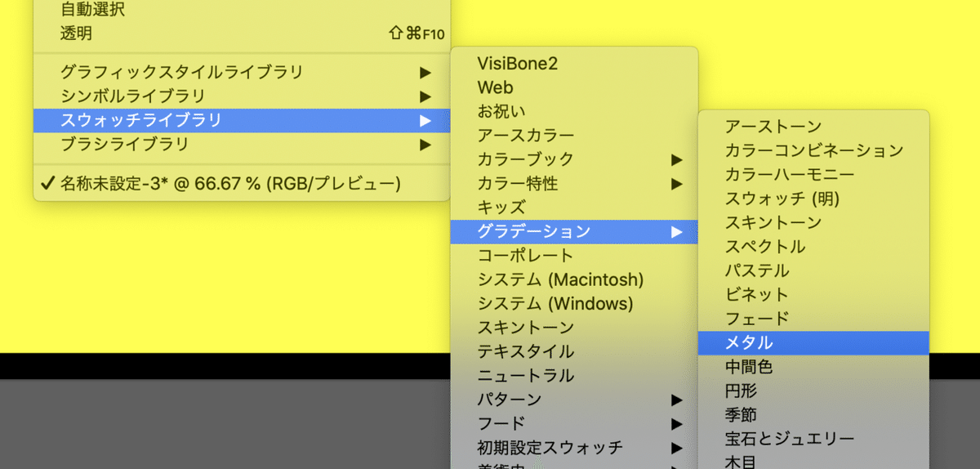Choose システム (Windows) swatch library
980x469 pixels.
point(574,304)
